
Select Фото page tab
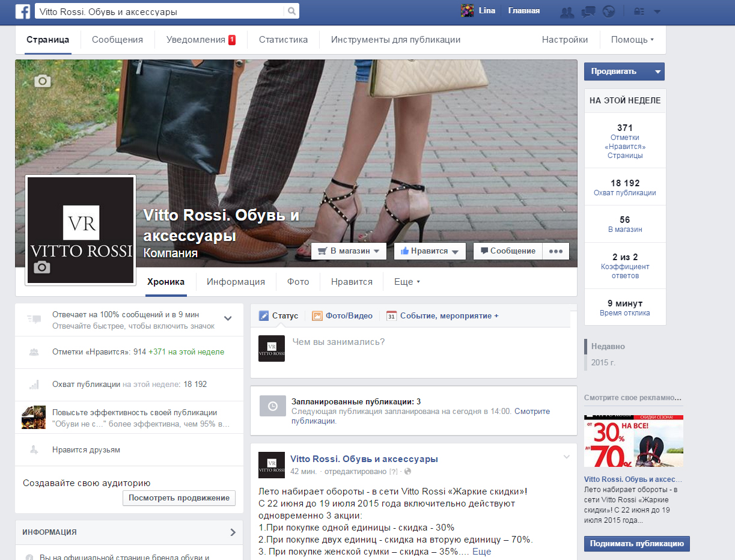pyautogui.click(x=298, y=282)
